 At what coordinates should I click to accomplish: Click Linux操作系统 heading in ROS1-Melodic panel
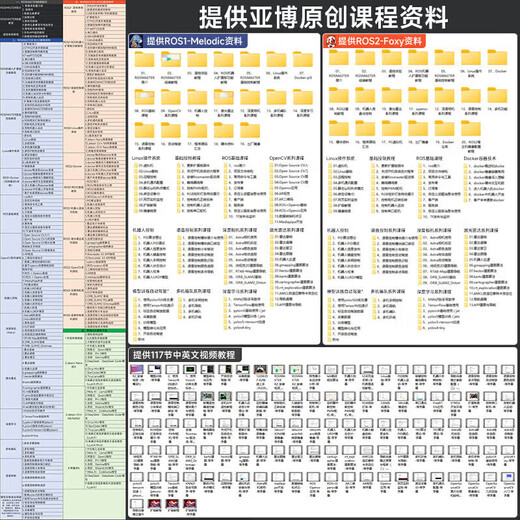[146, 158]
